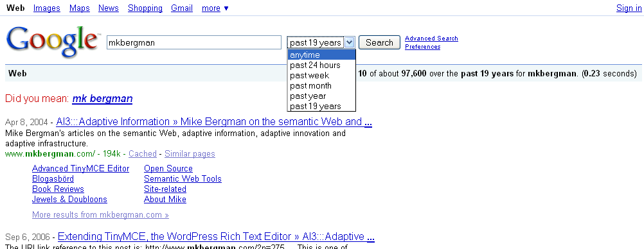Open the time range dropdown arrow
644x249 pixels.
(350, 42)
